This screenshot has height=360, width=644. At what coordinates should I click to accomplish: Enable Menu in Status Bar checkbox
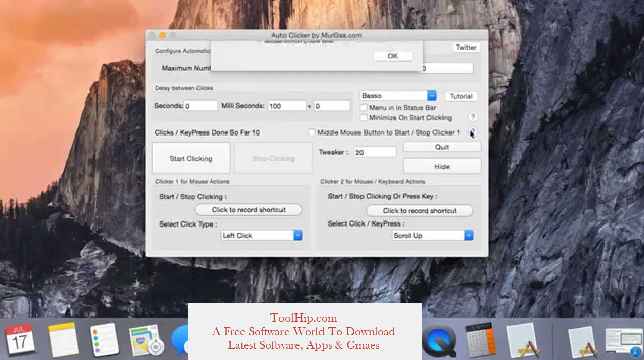[x=364, y=108]
